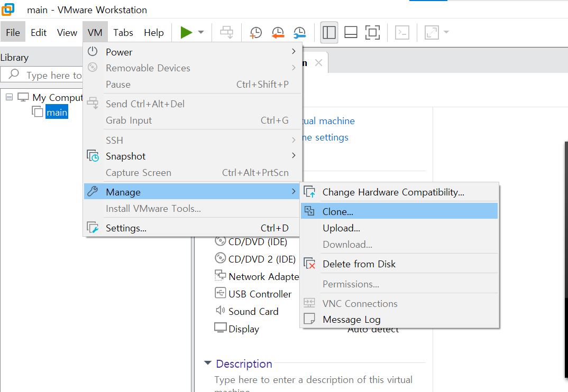The image size is (568, 392).
Task: Click the Power submenu chevron arrow
Action: (294, 51)
